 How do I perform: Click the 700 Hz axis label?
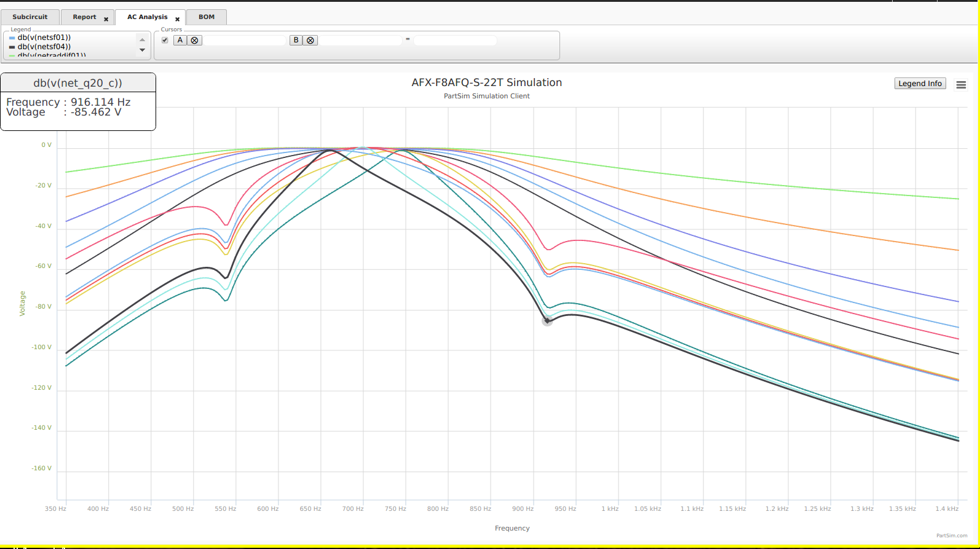click(x=353, y=509)
